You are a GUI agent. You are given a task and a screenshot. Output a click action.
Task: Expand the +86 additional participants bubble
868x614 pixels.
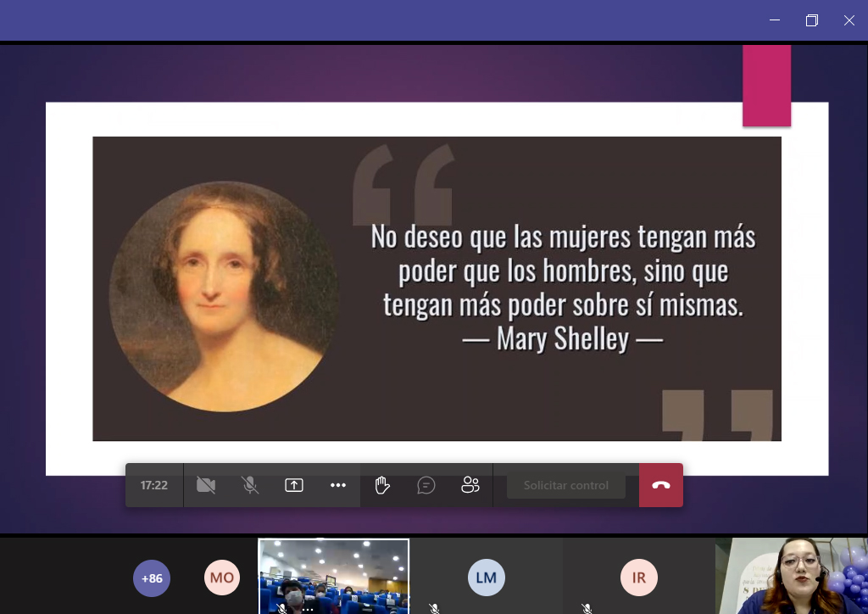pyautogui.click(x=152, y=578)
